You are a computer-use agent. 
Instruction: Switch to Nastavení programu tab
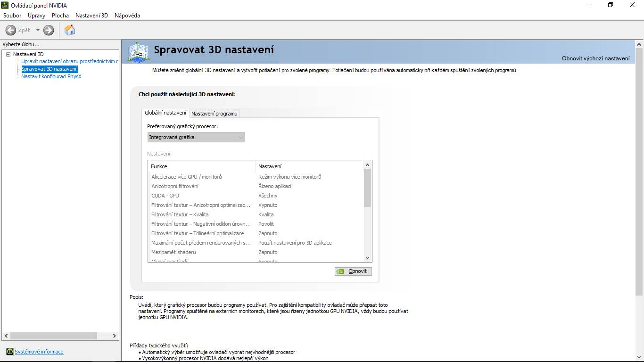pyautogui.click(x=215, y=114)
